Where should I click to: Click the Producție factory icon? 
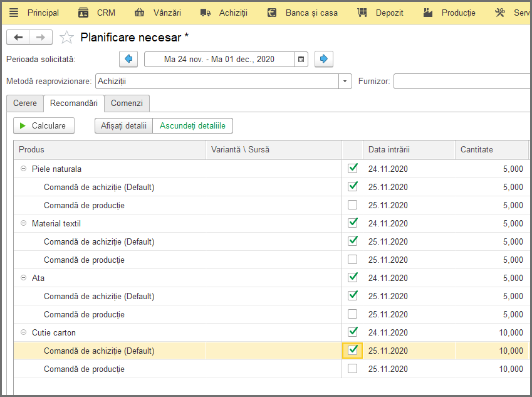(x=428, y=13)
